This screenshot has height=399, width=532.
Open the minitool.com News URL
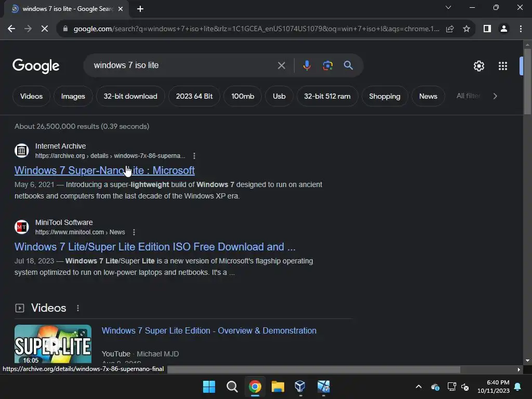pos(80,232)
